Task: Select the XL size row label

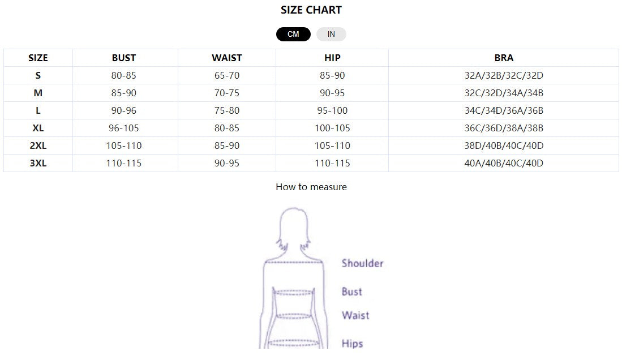Action: [38, 128]
